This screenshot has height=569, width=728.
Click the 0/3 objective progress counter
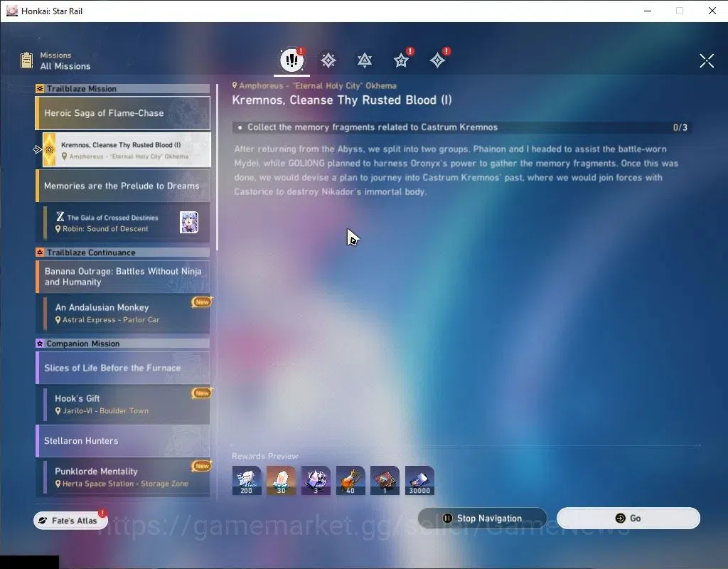click(x=680, y=127)
